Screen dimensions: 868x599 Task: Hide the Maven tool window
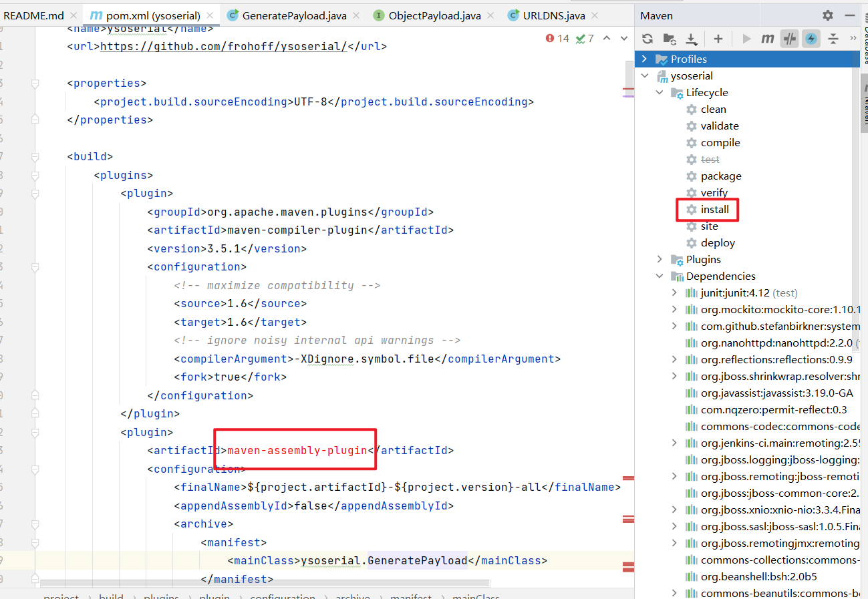tap(850, 15)
